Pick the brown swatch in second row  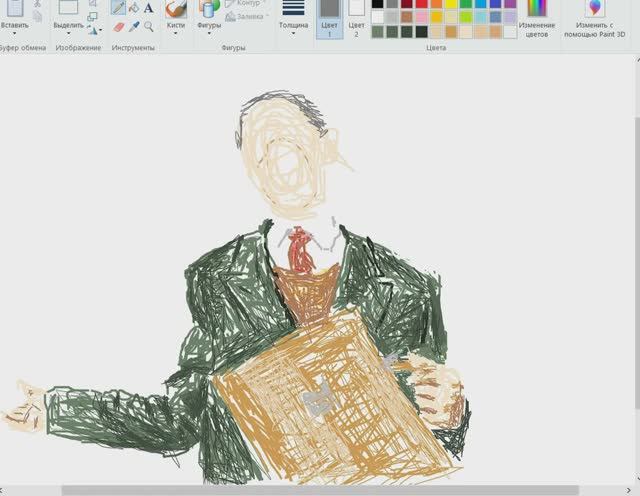407,17
